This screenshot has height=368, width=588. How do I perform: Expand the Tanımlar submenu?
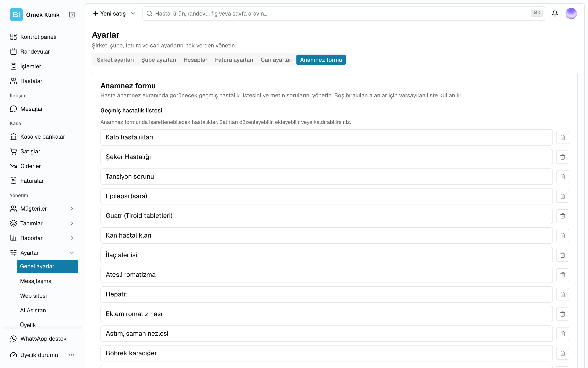coord(72,223)
